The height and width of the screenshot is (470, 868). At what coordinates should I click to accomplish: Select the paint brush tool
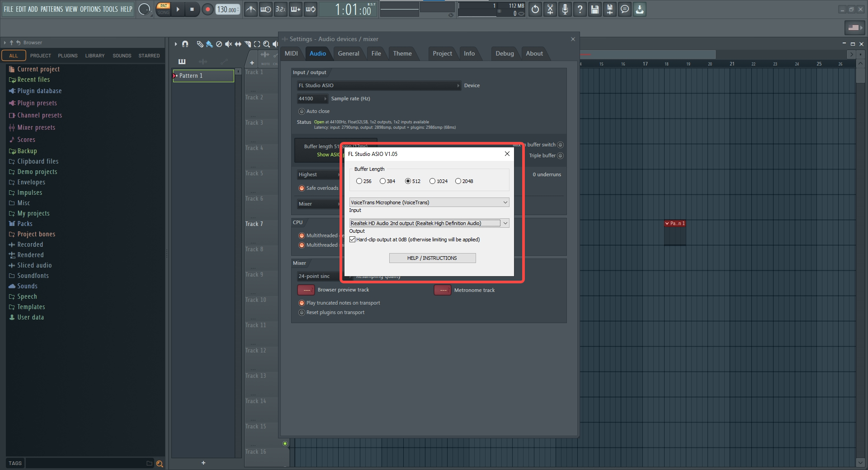point(209,44)
